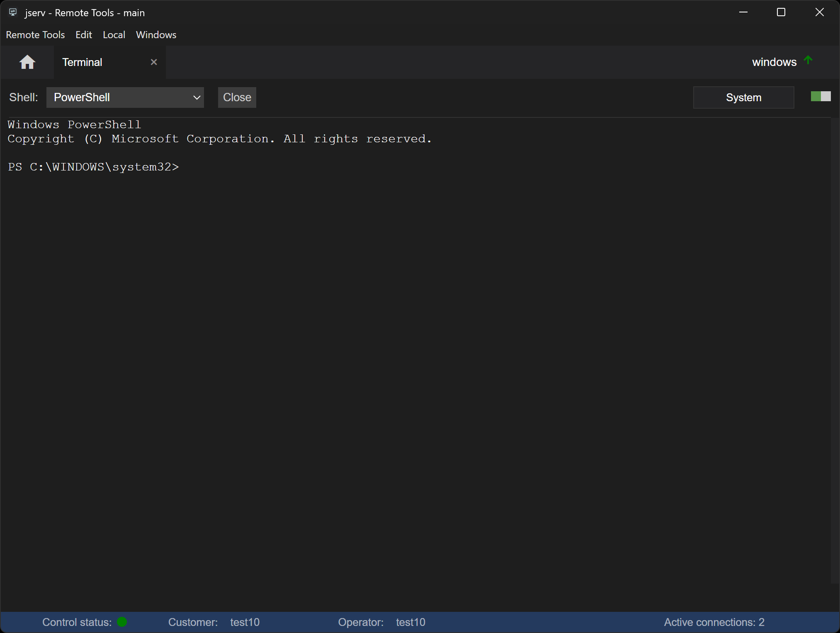Click the app icon in title bar
Viewport: 840px width, 633px height.
(x=13, y=12)
